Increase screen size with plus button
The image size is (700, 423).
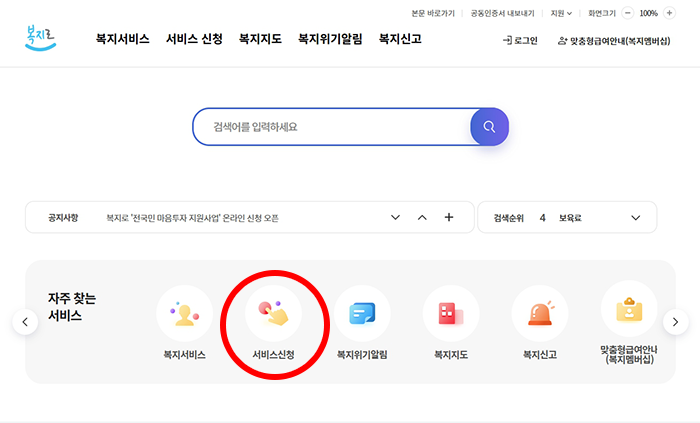click(x=669, y=13)
